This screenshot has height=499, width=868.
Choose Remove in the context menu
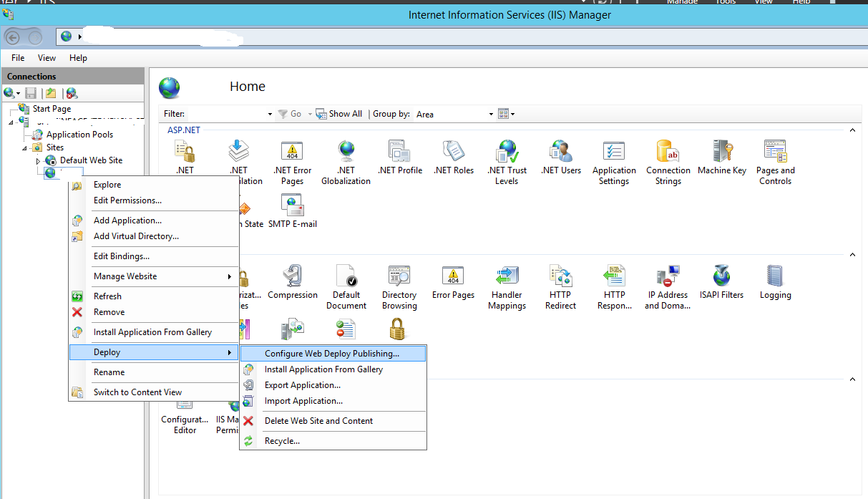154,312
